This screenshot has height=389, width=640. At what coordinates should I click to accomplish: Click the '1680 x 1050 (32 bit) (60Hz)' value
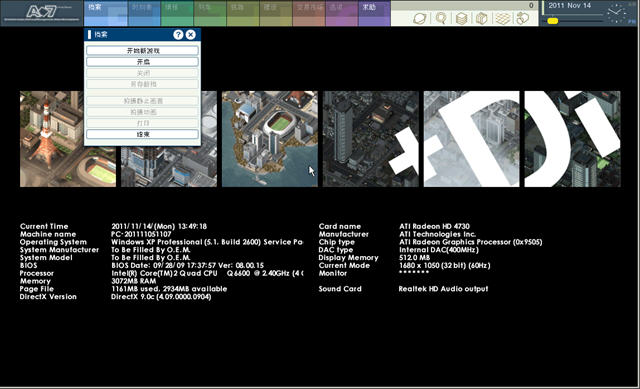[444, 265]
